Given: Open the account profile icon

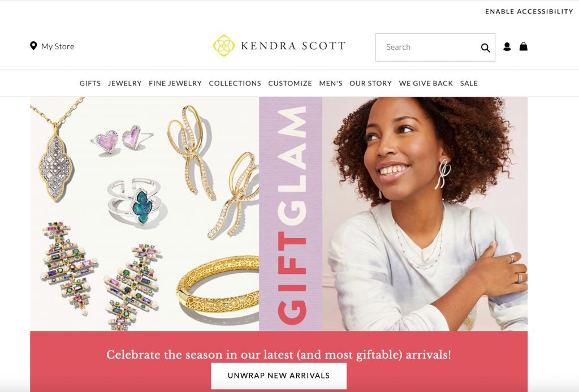Looking at the screenshot, I should click(x=507, y=46).
